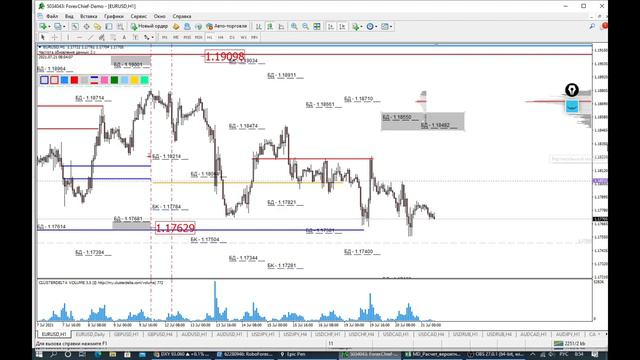640x360 pixels.
Task: Expand the new chart dropdown arrow
Action: (49, 27)
